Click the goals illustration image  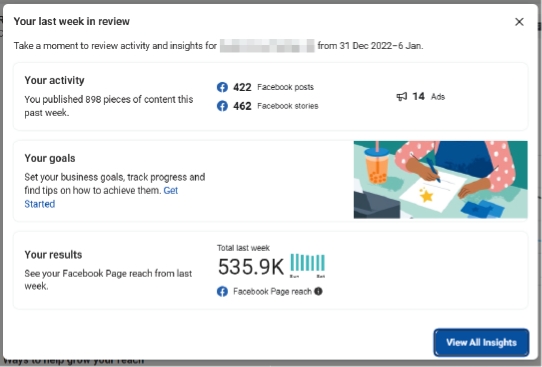(440, 179)
